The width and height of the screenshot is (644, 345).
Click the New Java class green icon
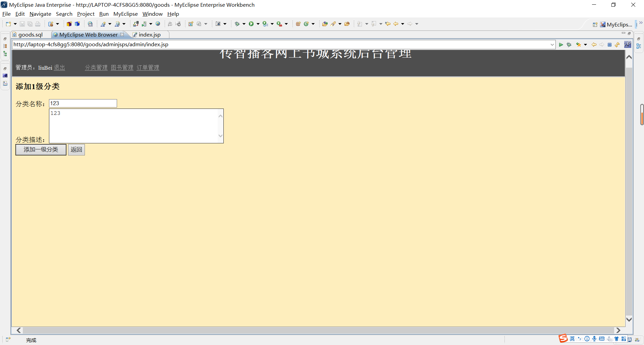coord(306,24)
